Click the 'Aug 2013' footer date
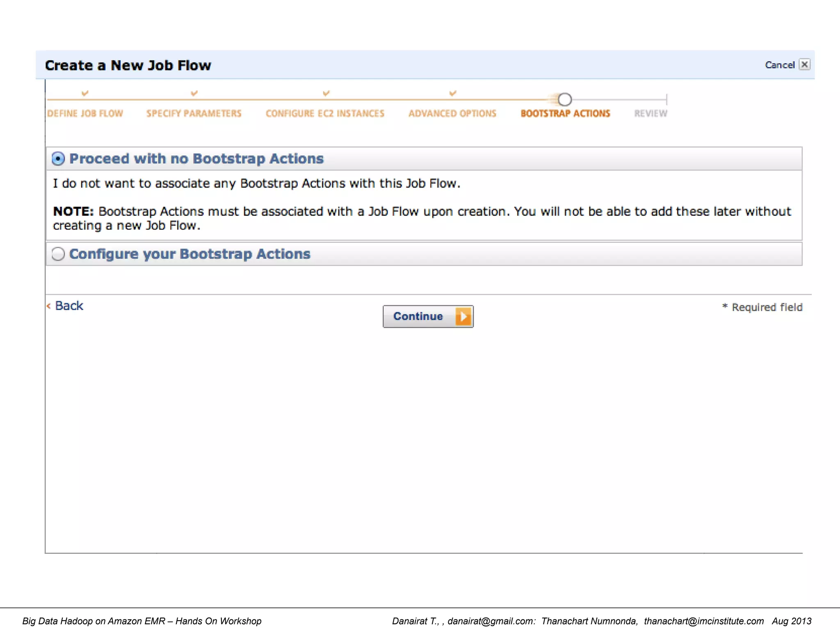 coord(792,621)
